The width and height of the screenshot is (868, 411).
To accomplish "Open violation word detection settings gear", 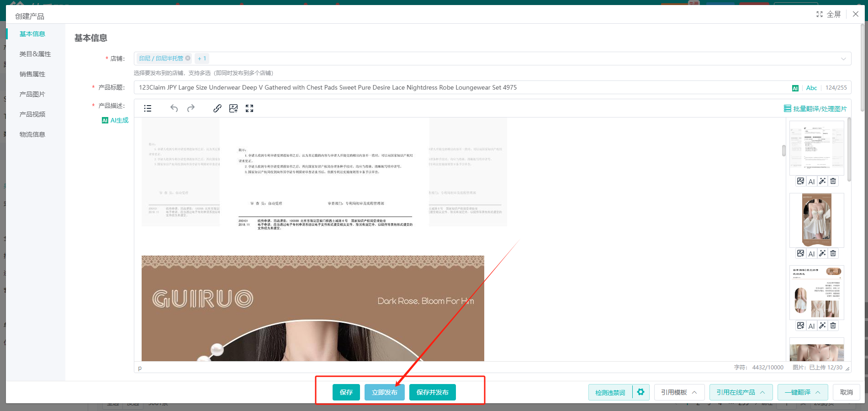I will (x=640, y=392).
